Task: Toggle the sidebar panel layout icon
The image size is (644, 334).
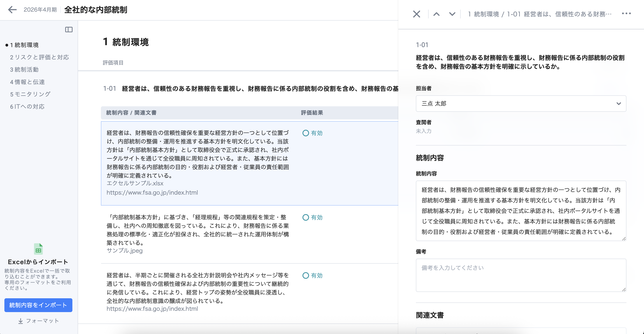Action: 69,30
